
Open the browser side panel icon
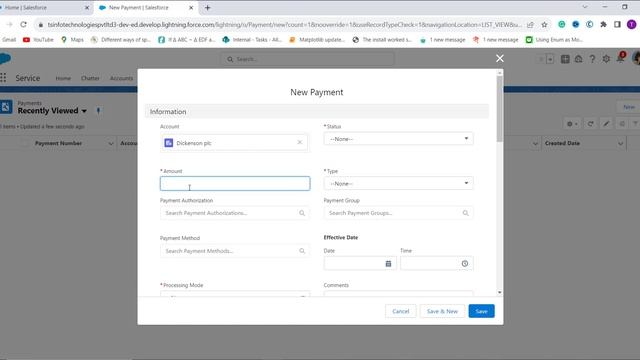tap(617, 24)
